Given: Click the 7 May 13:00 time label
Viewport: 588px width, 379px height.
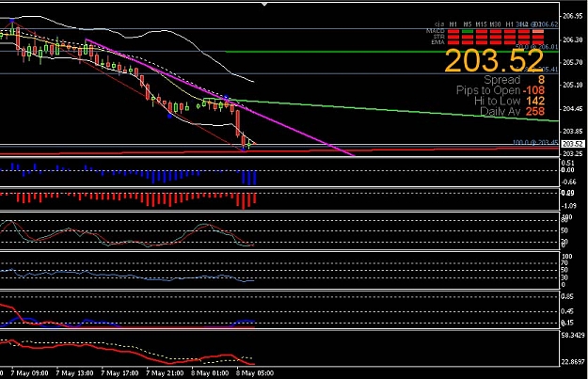Looking at the screenshot, I should [74, 373].
